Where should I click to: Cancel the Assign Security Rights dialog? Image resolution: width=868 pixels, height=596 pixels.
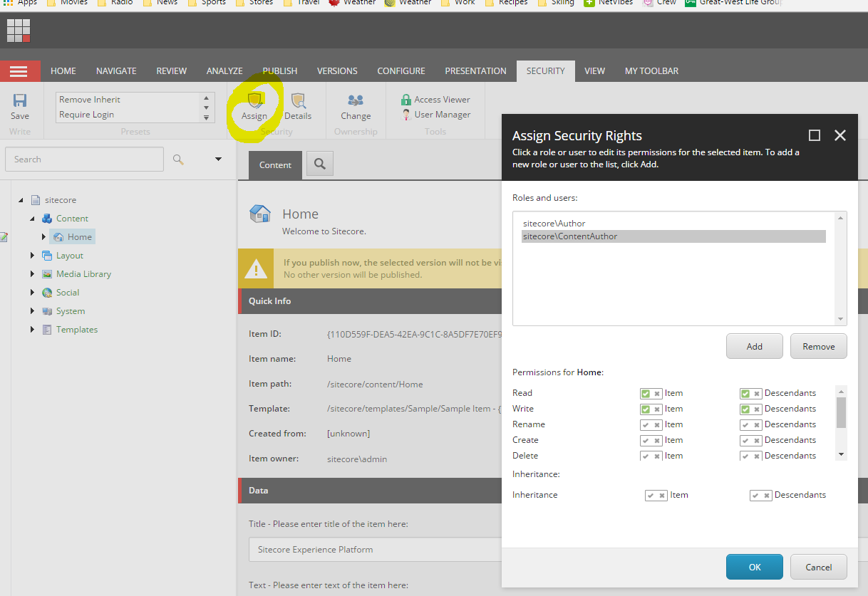(819, 567)
